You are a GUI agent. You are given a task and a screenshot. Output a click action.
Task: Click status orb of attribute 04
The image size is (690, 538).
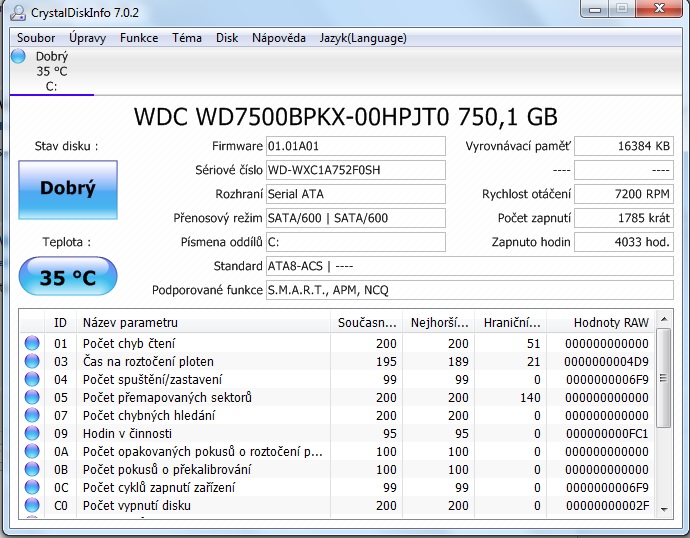[32, 379]
